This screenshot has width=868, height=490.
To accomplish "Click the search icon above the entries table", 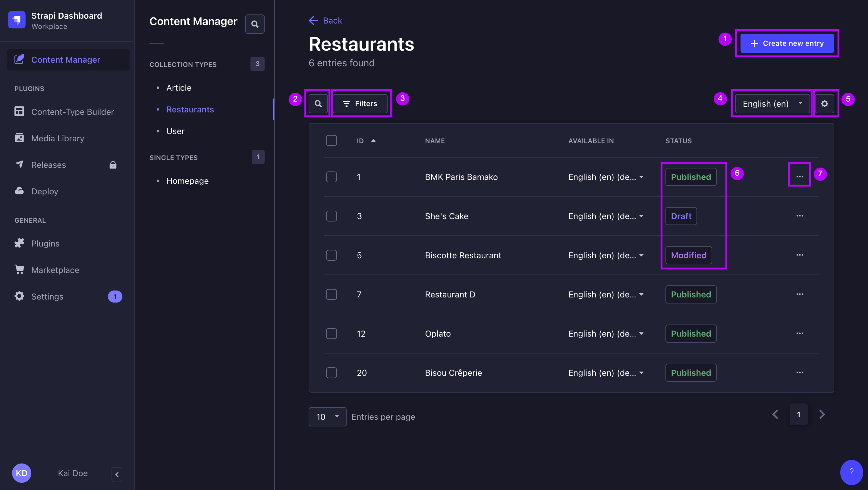I will coord(317,103).
